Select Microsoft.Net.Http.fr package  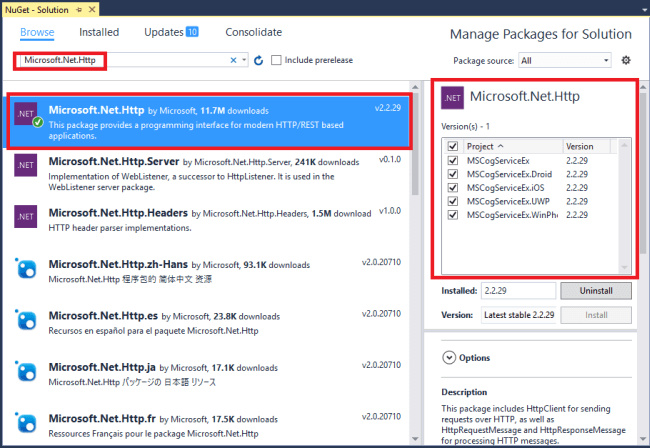pyautogui.click(x=208, y=425)
